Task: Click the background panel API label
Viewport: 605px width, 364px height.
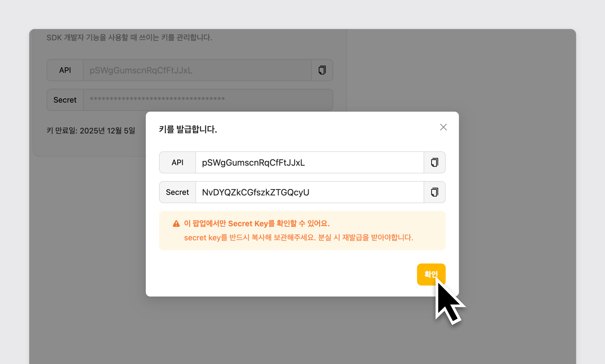Action: [x=65, y=70]
